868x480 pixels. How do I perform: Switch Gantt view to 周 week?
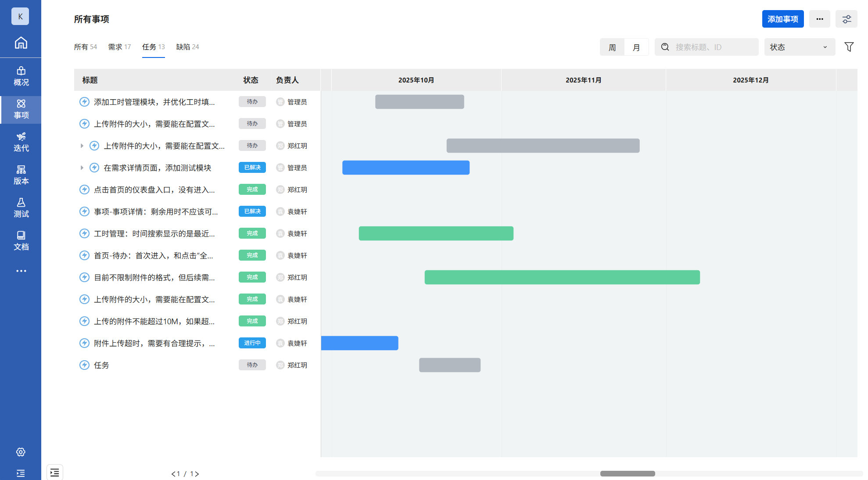pos(612,47)
